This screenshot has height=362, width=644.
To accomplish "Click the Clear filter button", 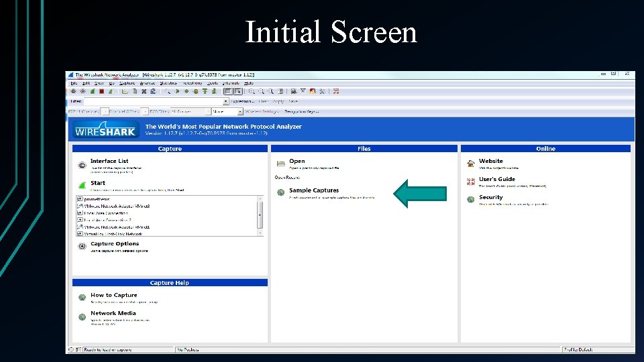I will click(264, 101).
